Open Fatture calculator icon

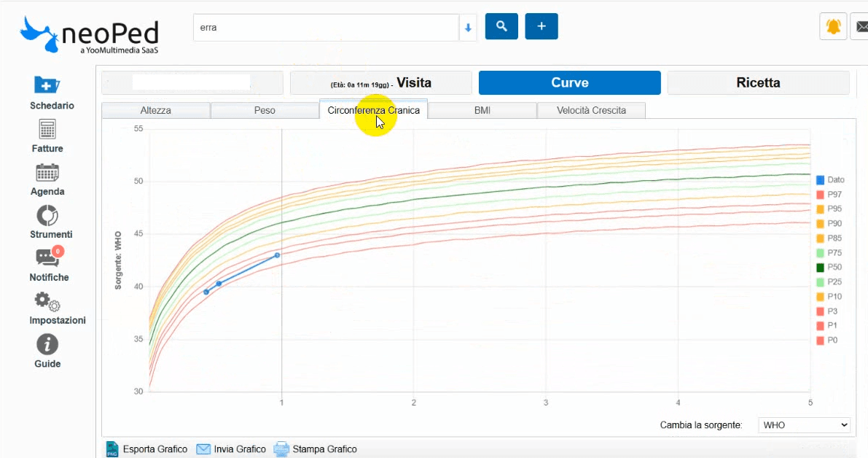click(47, 130)
